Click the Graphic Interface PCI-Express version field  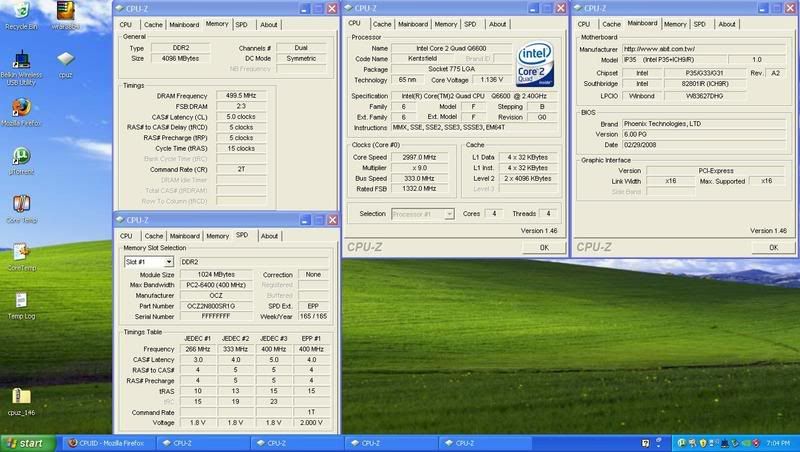pos(715,171)
